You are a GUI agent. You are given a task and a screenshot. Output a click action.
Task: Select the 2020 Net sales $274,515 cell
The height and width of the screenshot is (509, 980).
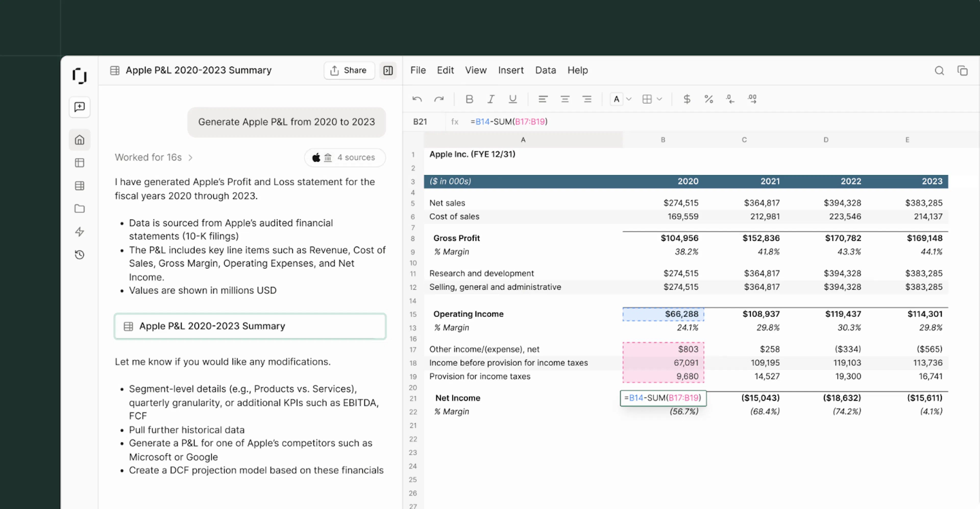pyautogui.click(x=663, y=203)
